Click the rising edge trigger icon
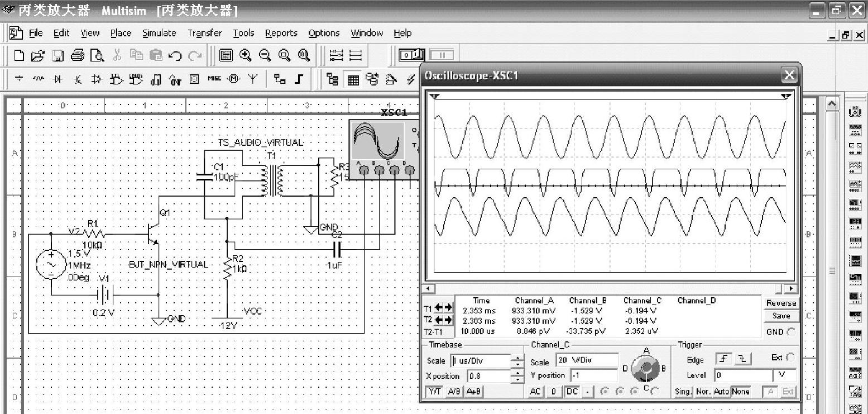Image resolution: width=868 pixels, height=414 pixels. tap(723, 360)
